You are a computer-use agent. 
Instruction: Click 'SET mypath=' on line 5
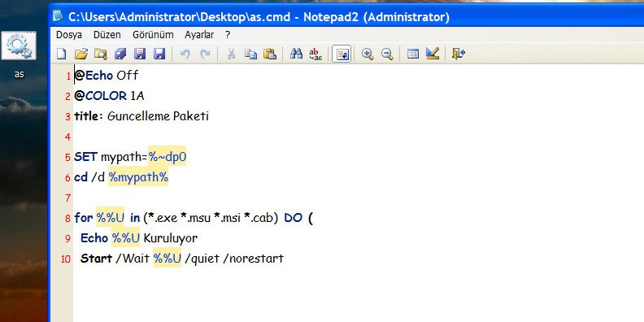[x=111, y=157]
